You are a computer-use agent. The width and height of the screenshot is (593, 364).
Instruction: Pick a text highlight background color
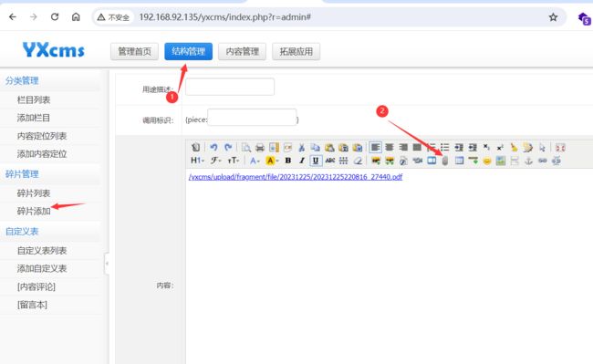point(271,161)
